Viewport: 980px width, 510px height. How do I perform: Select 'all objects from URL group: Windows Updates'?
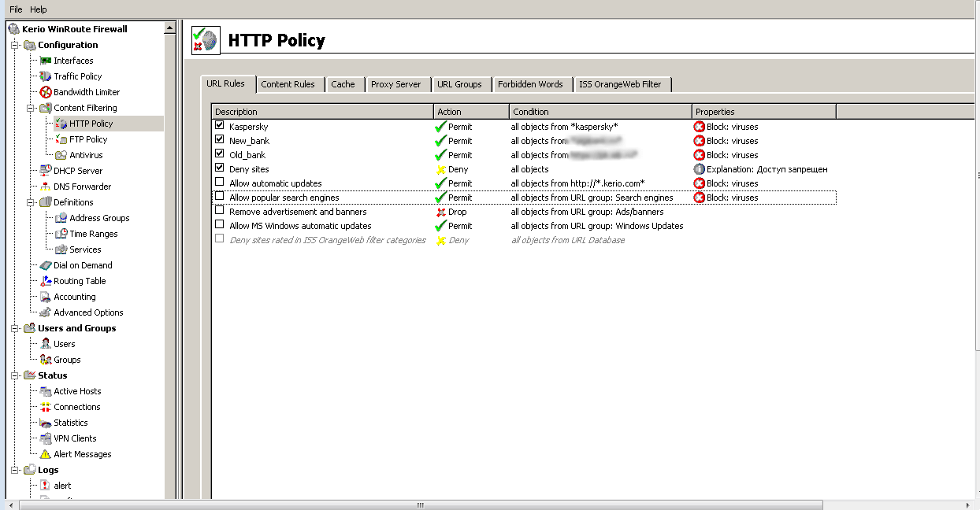[x=597, y=226]
